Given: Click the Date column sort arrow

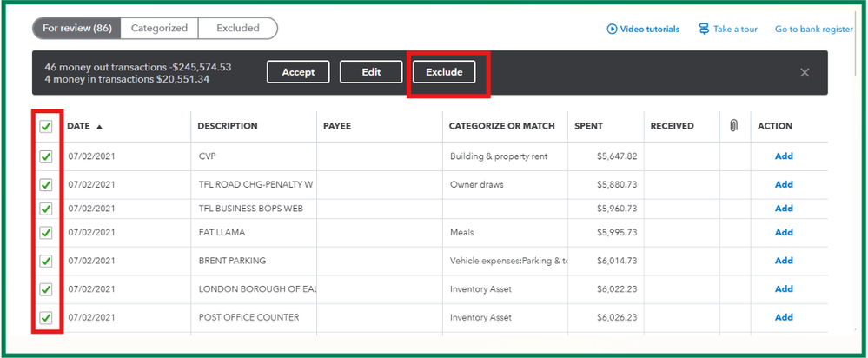Looking at the screenshot, I should click(x=100, y=126).
